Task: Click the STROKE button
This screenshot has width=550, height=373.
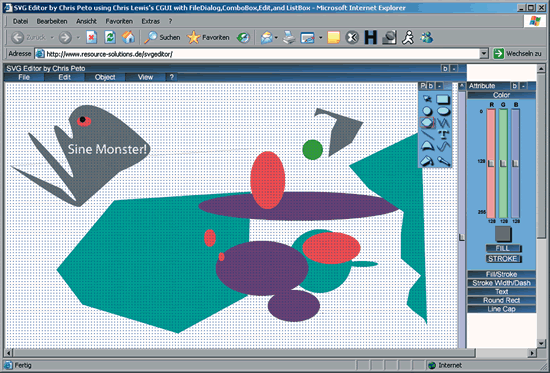Action: click(503, 259)
